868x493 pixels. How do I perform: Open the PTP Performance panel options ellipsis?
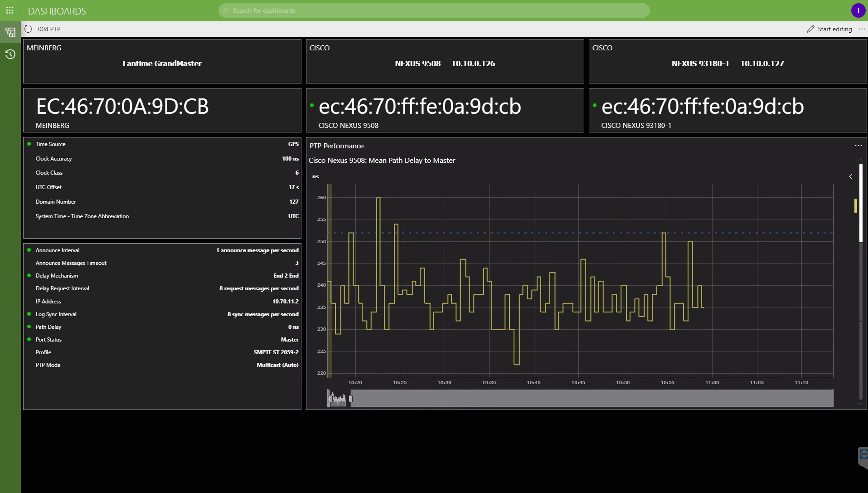point(858,146)
